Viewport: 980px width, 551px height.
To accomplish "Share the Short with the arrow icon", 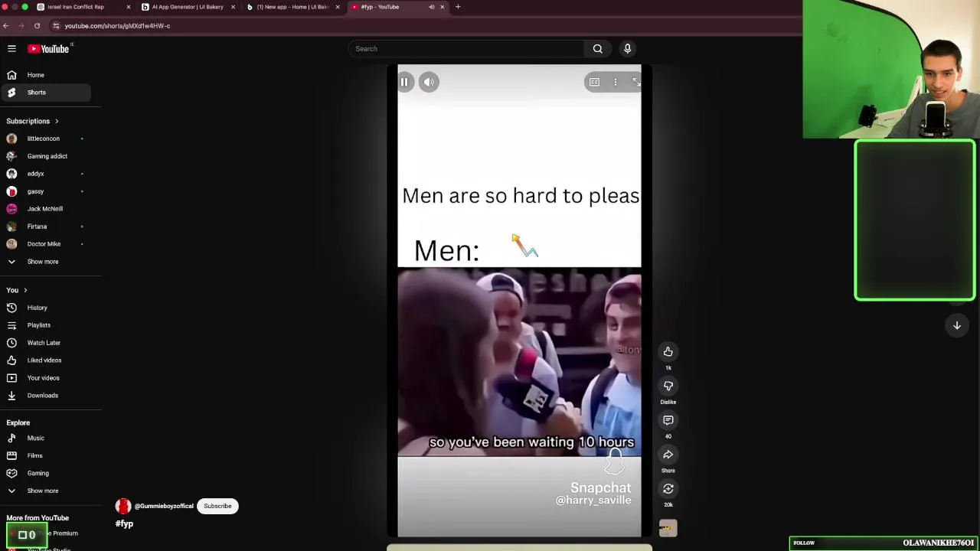I will coord(668,455).
